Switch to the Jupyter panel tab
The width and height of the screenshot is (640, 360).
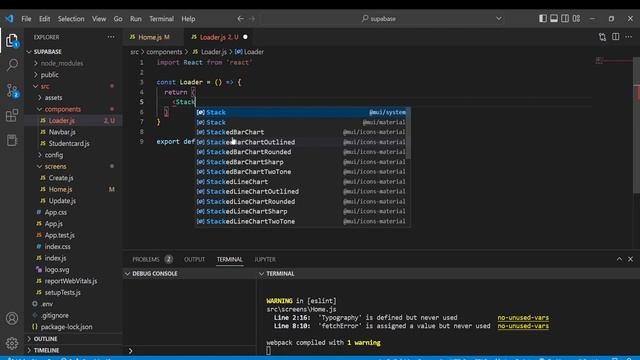coord(265,260)
